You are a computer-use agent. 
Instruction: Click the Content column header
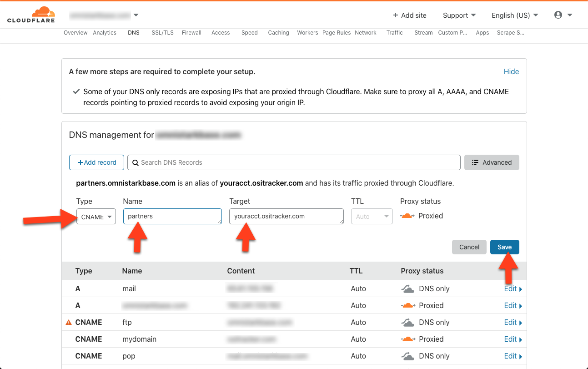pos(241,271)
